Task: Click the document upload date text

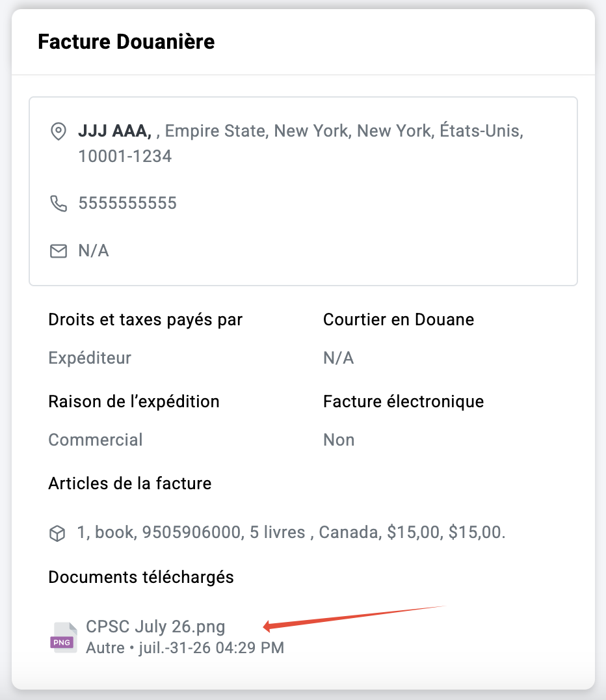Action: [x=211, y=648]
